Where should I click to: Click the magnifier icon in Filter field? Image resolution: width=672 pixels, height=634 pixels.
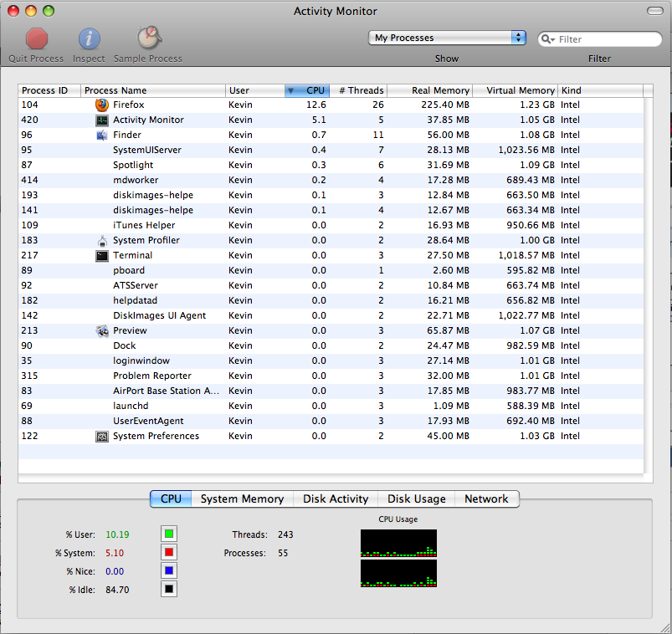point(547,39)
